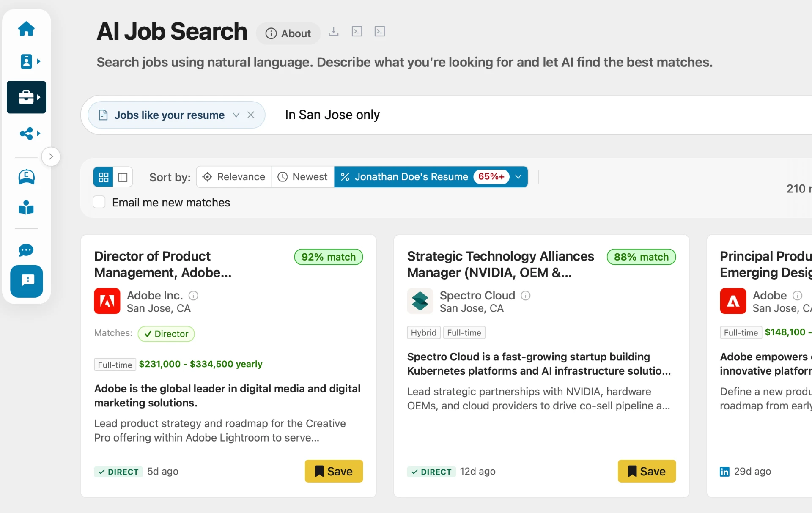Sort by Jonathan Doe's Resume match
This screenshot has height=513, width=812.
[411, 177]
